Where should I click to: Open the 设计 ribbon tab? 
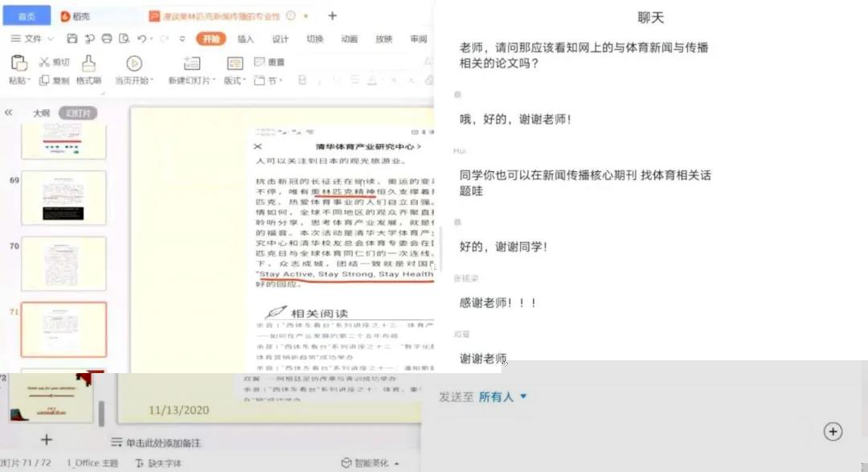pyautogui.click(x=280, y=39)
